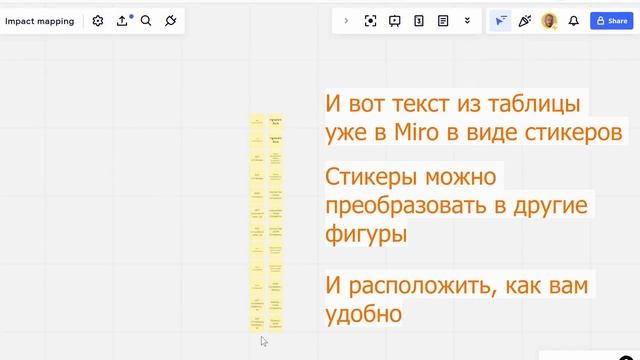This screenshot has height=360, width=640.
Task: Select the text 'И вот текст из таблицы'
Action: coord(452,104)
